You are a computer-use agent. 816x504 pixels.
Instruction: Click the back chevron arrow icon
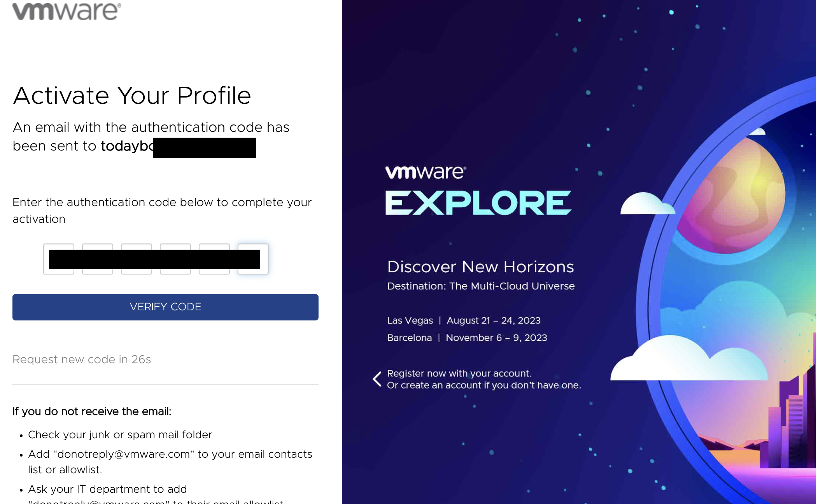click(379, 379)
